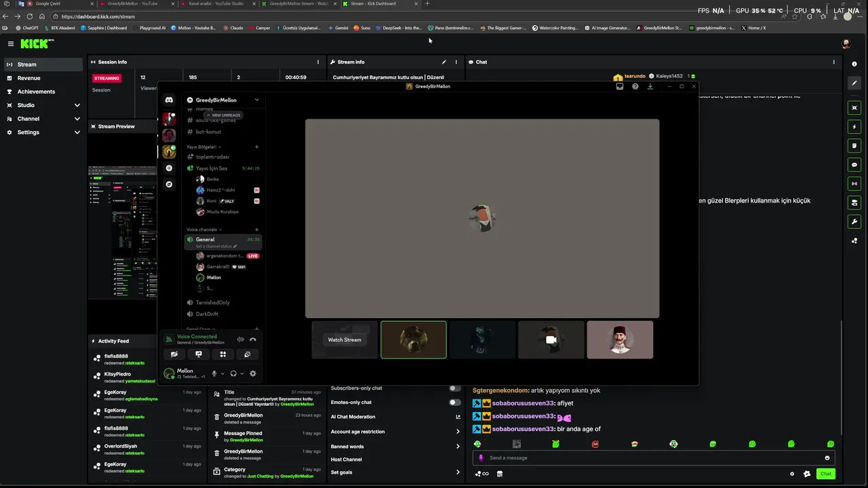Open Kick channel points shop icon
The width and height of the screenshot is (868, 488).
click(x=500, y=474)
